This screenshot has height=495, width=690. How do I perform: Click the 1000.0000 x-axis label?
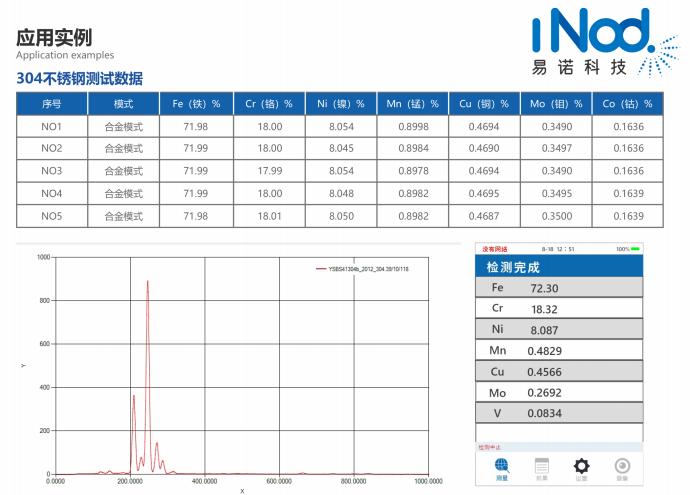(429, 481)
